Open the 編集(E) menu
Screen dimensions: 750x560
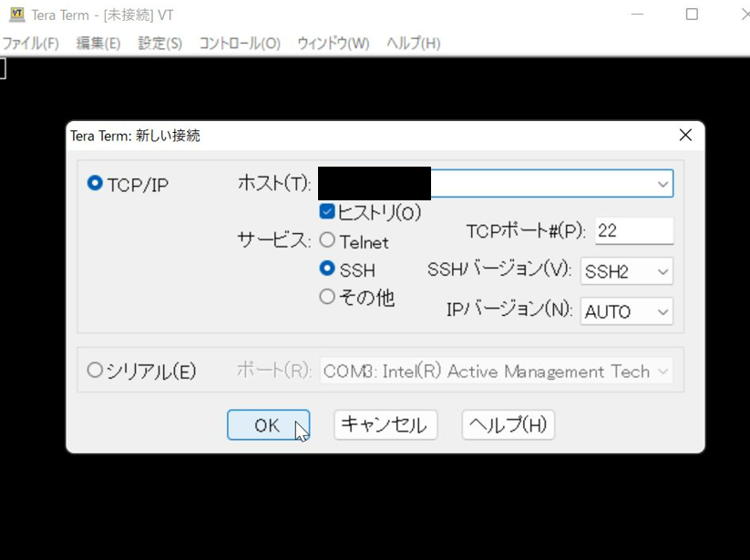(x=98, y=44)
